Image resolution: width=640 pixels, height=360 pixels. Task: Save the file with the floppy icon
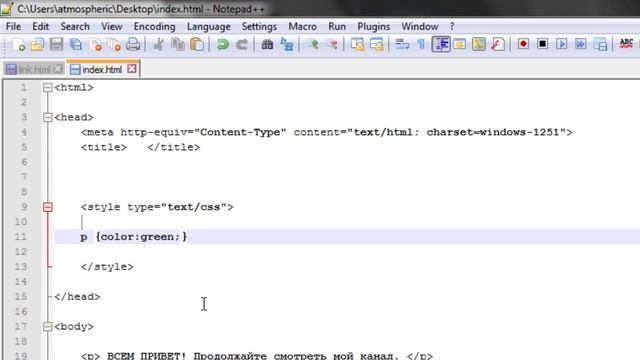56,44
